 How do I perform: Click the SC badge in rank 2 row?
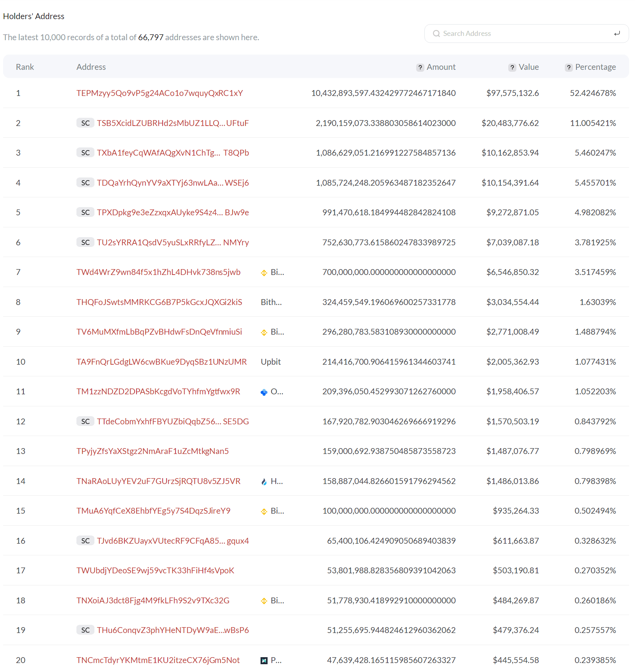click(x=85, y=123)
